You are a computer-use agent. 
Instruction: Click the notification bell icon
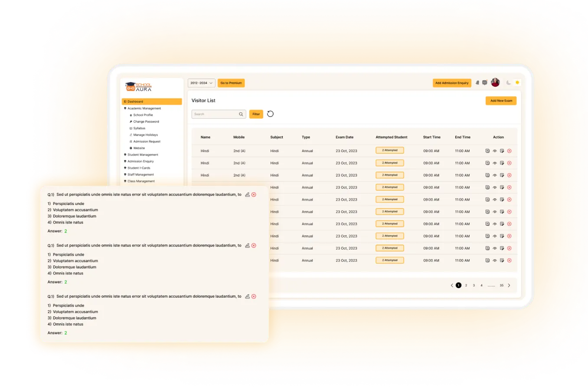point(477,83)
